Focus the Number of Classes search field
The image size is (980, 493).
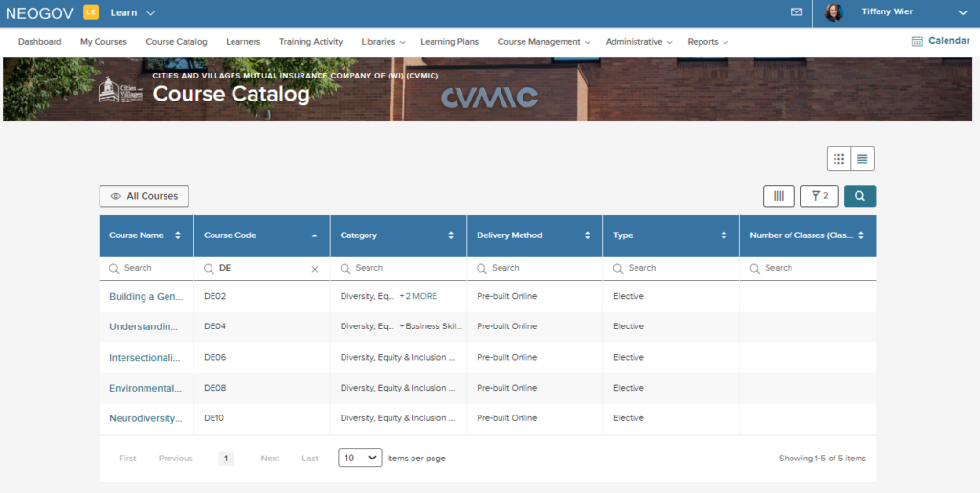[808, 268]
